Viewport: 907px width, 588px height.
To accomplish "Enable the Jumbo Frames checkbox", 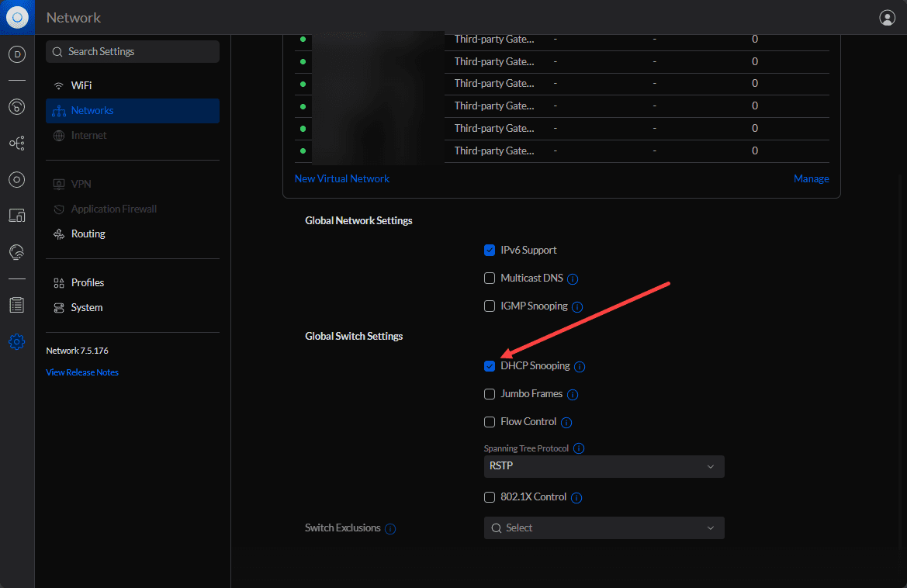I will click(490, 394).
